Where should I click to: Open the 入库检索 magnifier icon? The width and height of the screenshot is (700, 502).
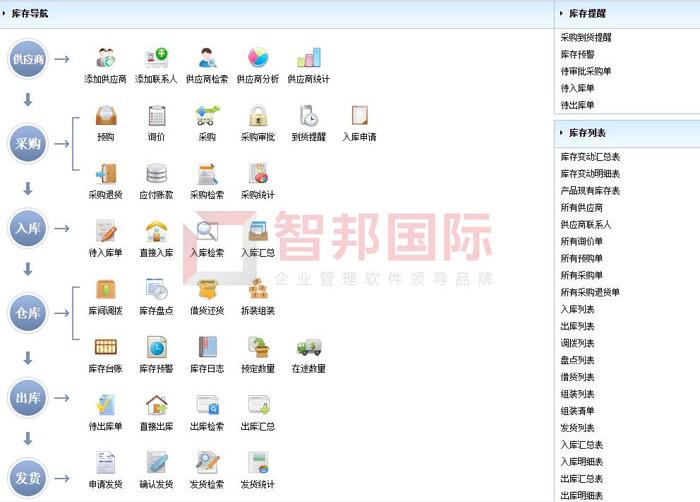(x=207, y=231)
